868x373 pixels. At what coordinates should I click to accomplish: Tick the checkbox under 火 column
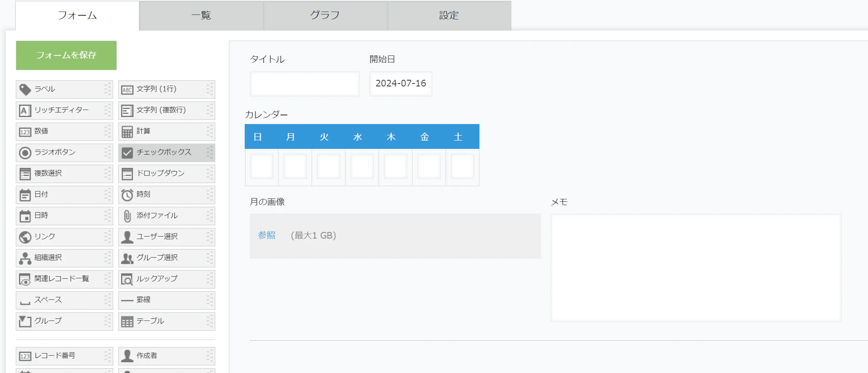(329, 166)
